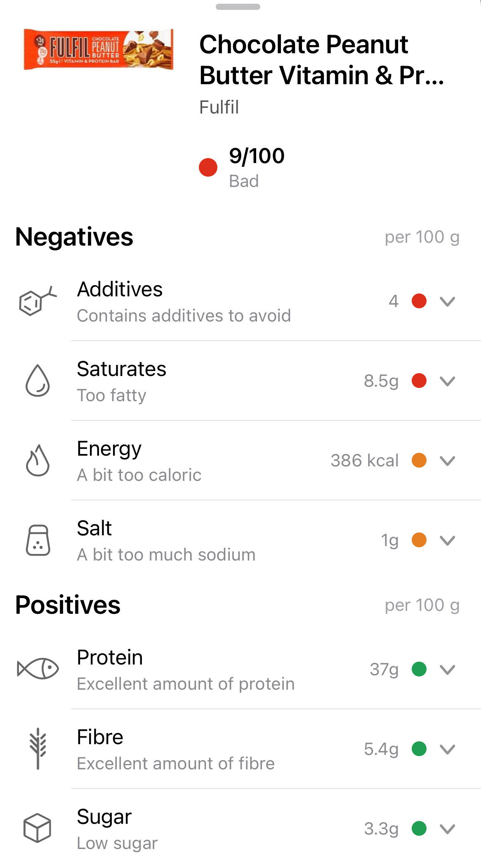Image resolution: width=481 pixels, height=868 pixels.
Task: Tap the Salt shaker icon
Action: point(38,540)
